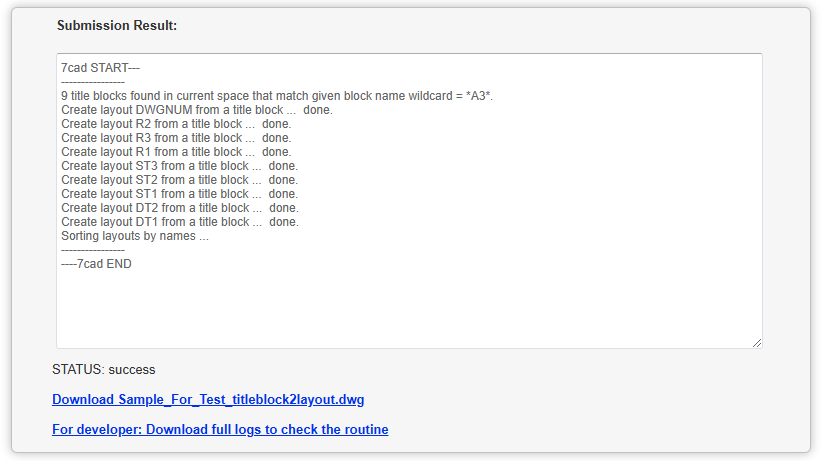
Task: Click the Create layout DWGNUM line
Action: pos(196,110)
